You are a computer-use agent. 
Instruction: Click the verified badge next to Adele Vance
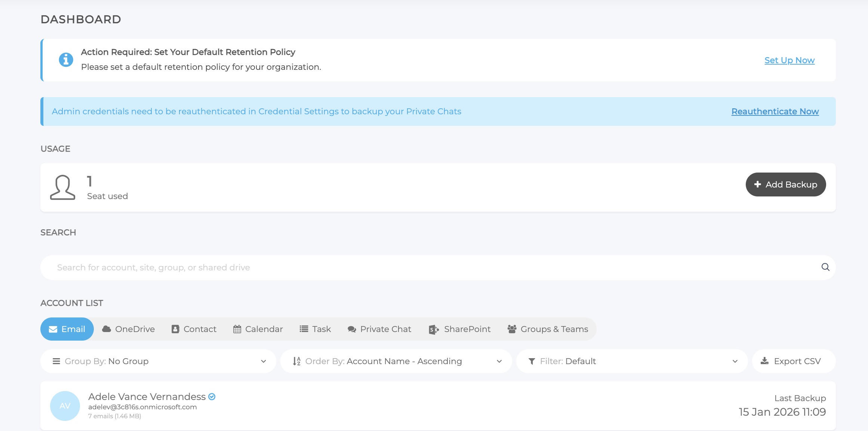coord(212,397)
